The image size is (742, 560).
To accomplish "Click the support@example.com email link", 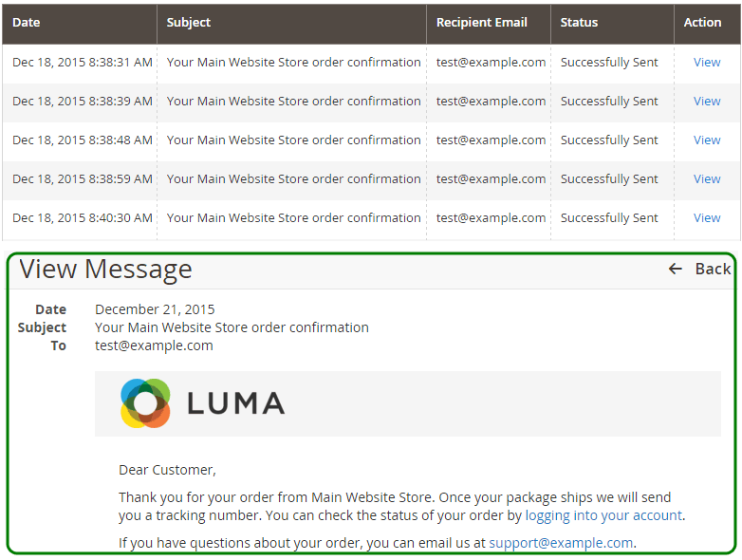I will coord(561,543).
